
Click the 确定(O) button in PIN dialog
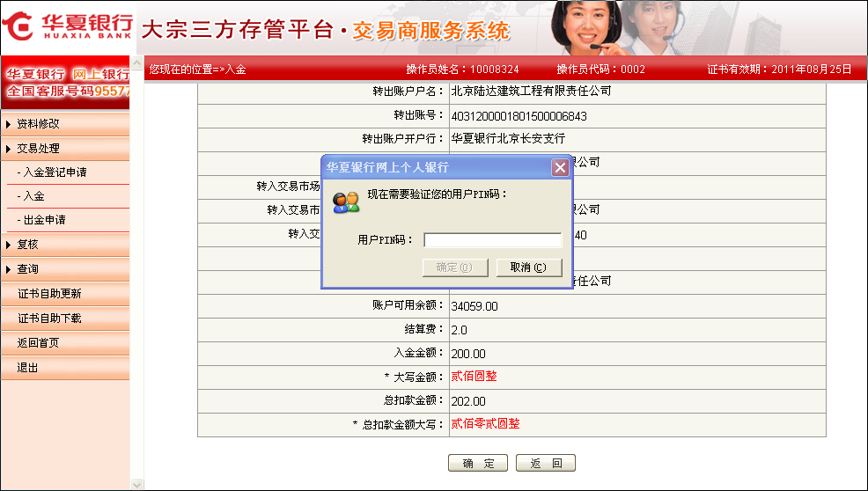pyautogui.click(x=455, y=267)
